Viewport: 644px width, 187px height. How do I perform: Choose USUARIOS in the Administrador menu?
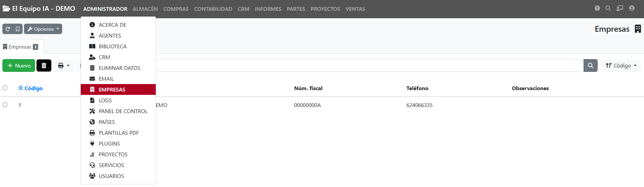111,176
